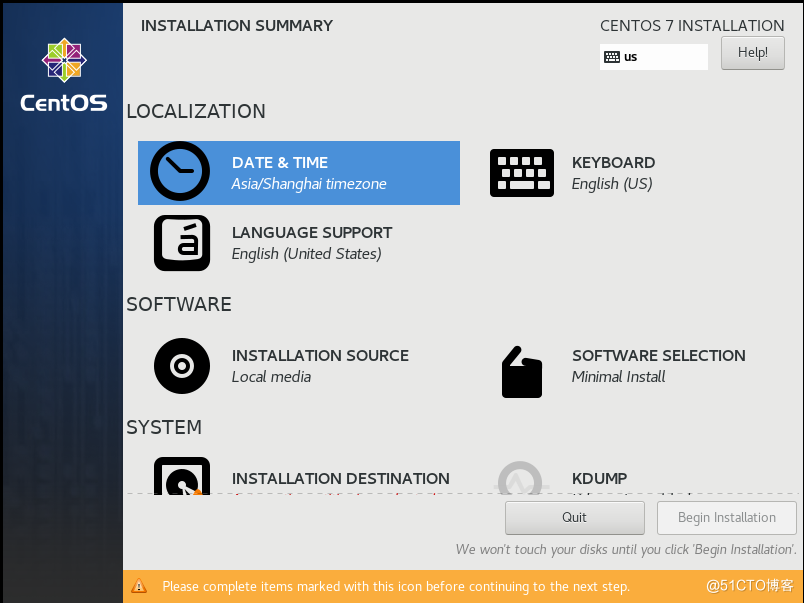804x603 pixels.
Task: Open the Keyboard configuration icon
Action: pos(521,172)
